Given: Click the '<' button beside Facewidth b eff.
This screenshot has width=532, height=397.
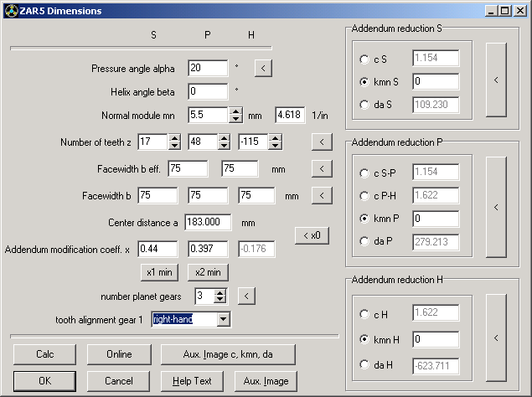Looking at the screenshot, I should (x=321, y=169).
